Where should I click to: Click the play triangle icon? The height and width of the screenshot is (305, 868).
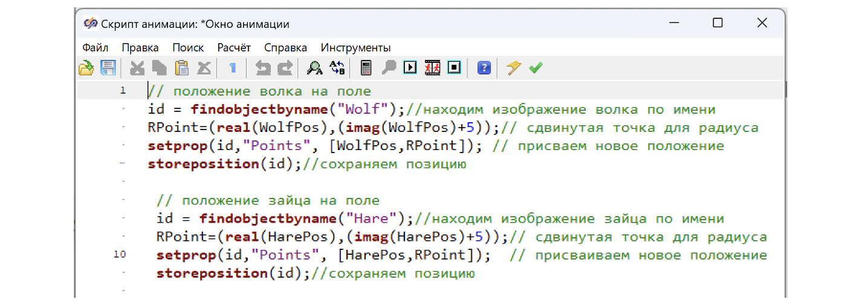[410, 68]
